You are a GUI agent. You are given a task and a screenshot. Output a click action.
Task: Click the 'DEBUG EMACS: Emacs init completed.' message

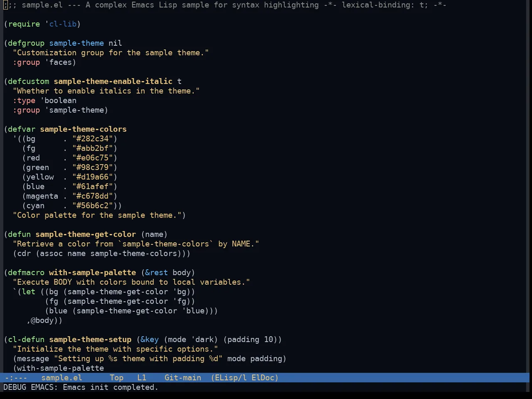pyautogui.click(x=81, y=387)
